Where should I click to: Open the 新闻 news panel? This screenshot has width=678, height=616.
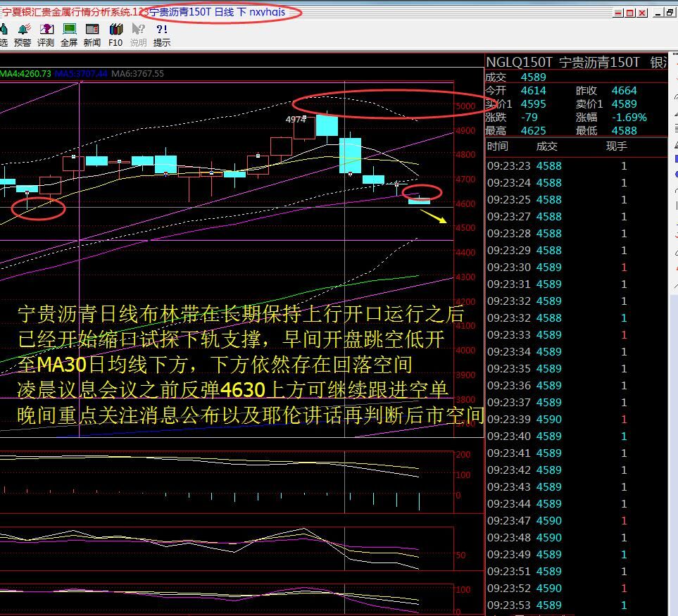92,34
